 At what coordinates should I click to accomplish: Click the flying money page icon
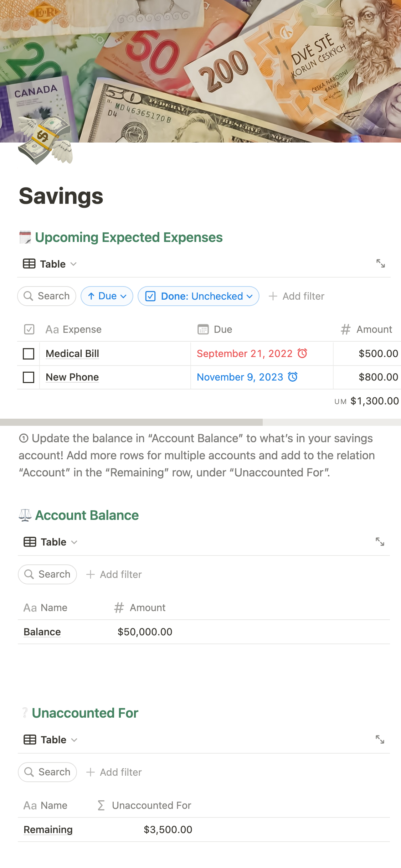tap(45, 141)
